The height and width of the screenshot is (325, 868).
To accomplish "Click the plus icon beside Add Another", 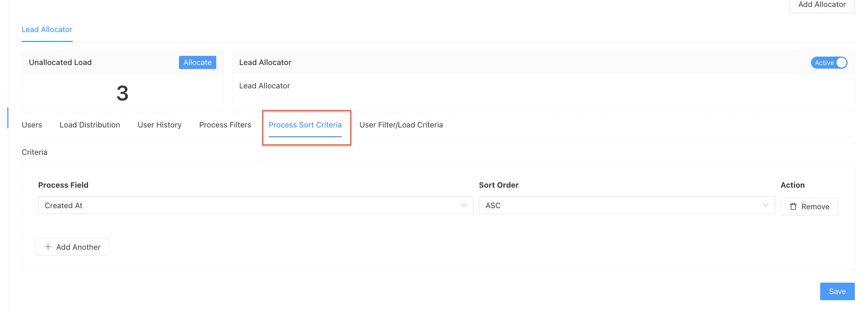I will point(48,247).
